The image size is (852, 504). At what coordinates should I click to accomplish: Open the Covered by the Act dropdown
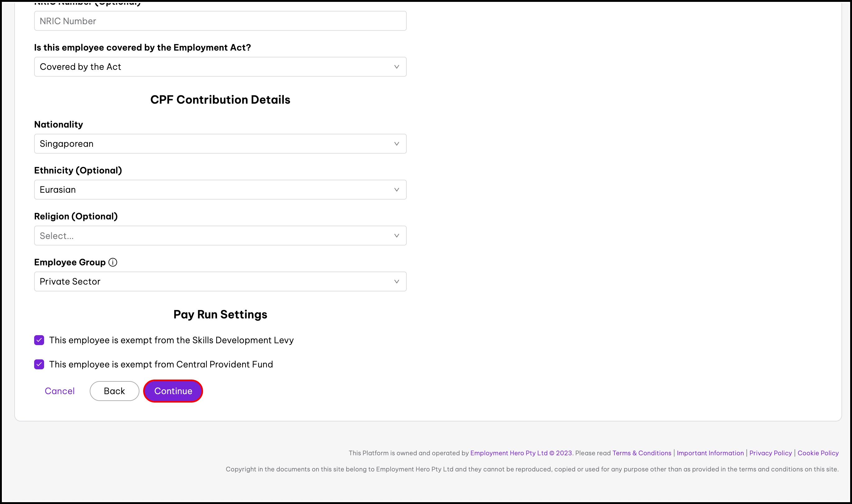[220, 66]
